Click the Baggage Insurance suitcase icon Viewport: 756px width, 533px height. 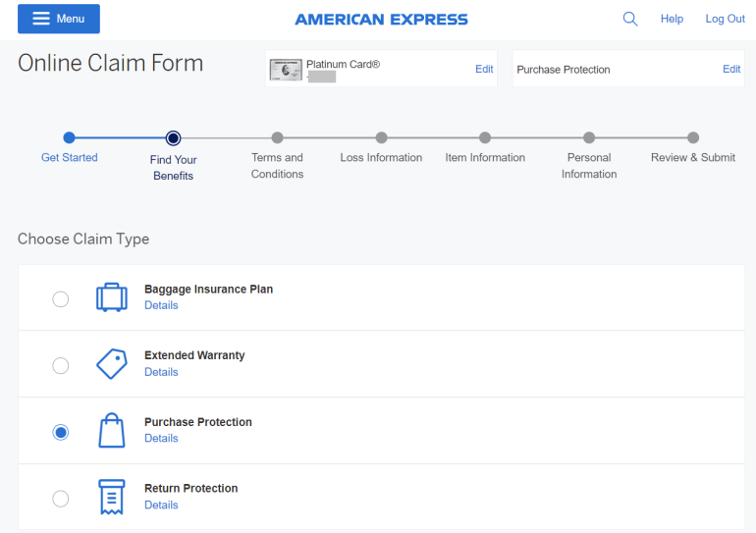112,297
